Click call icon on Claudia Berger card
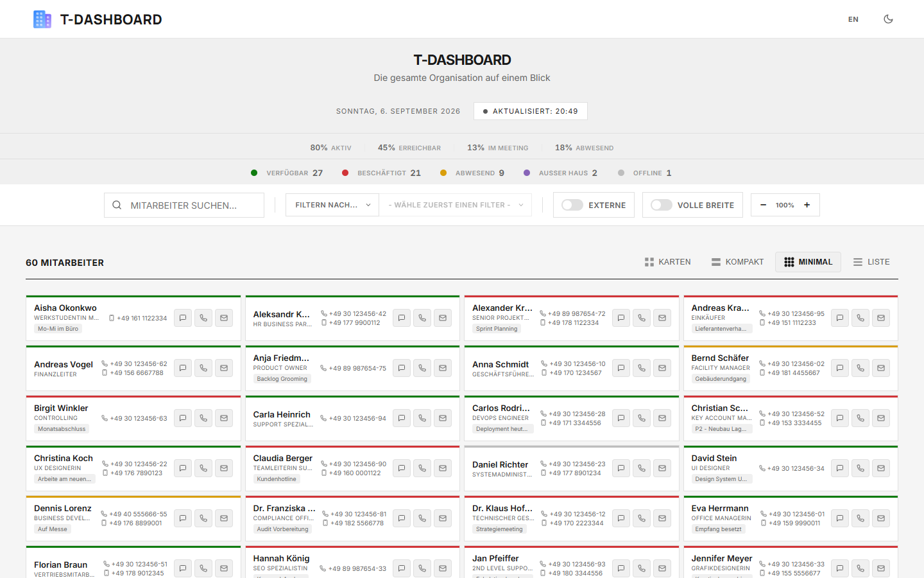This screenshot has width=924, height=578. 422,468
